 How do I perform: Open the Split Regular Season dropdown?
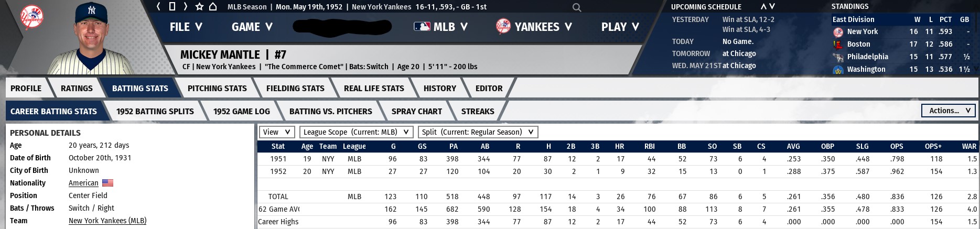pos(477,132)
